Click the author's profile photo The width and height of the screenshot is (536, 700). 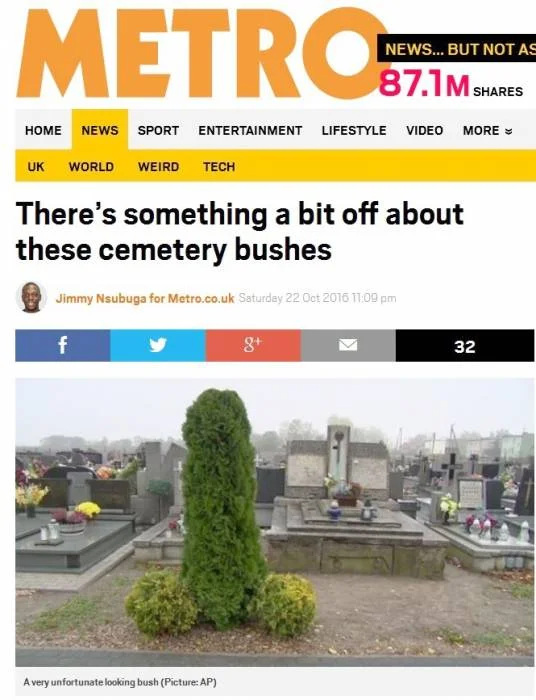point(31,297)
